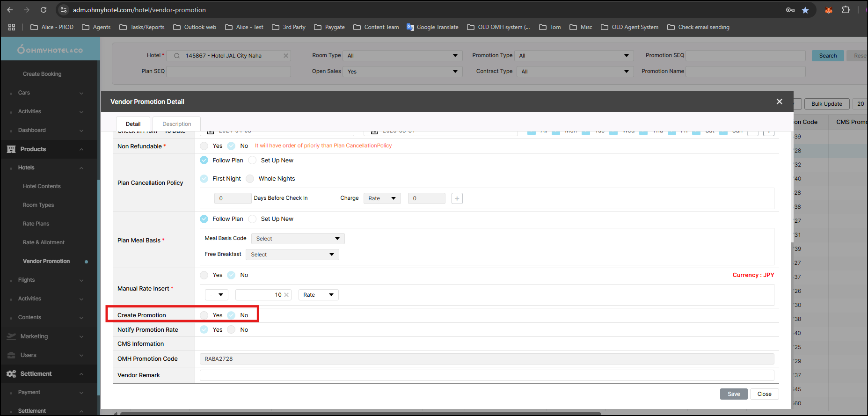Clear the manual rate value 10
This screenshot has width=868, height=416.
click(x=286, y=295)
